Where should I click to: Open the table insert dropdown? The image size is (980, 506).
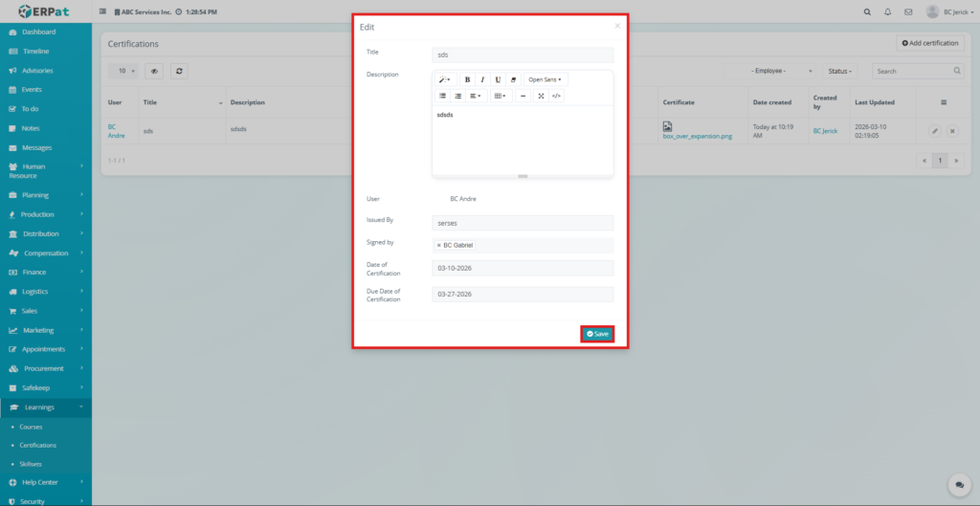point(500,96)
